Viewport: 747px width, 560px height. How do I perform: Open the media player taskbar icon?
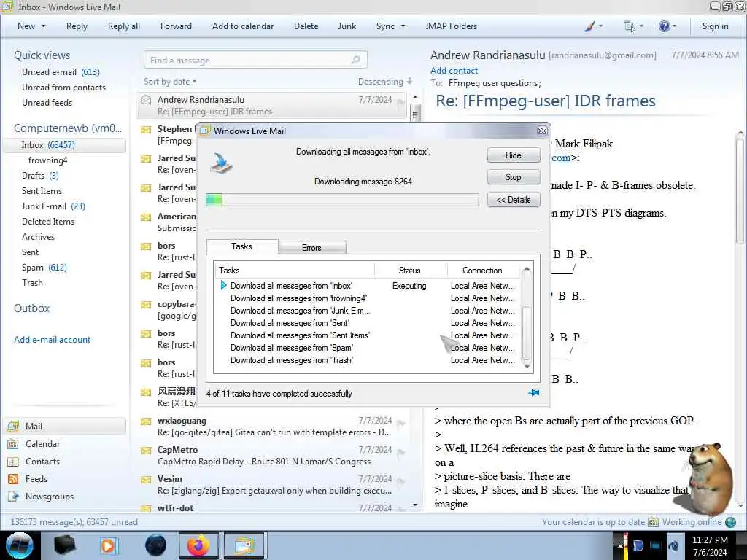tap(108, 545)
